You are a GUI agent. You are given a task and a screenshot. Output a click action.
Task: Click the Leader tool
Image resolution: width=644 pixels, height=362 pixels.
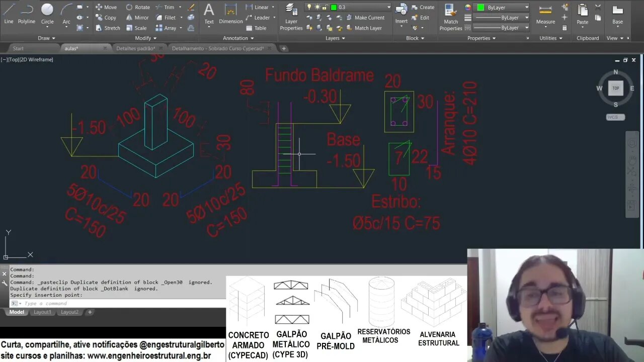[258, 18]
